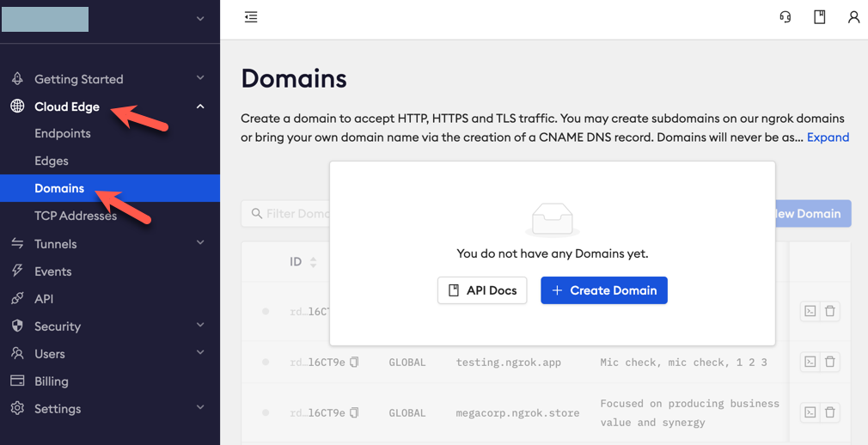The height and width of the screenshot is (445, 868).
Task: Click the Filter Domains search field
Action: (285, 214)
